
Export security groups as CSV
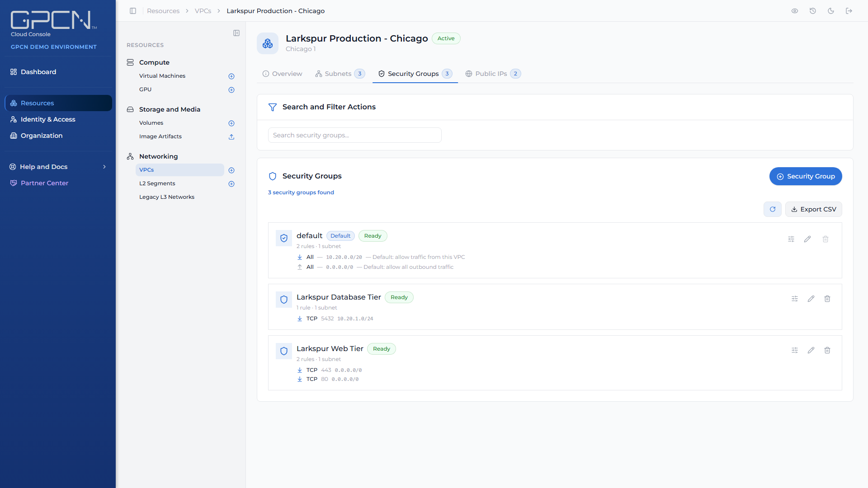coord(814,209)
